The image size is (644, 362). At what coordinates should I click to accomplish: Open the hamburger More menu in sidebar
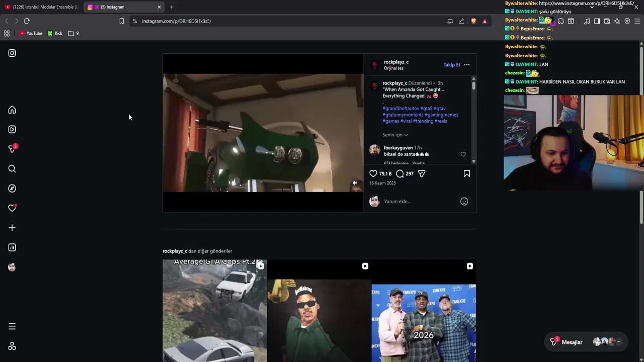pos(12,326)
